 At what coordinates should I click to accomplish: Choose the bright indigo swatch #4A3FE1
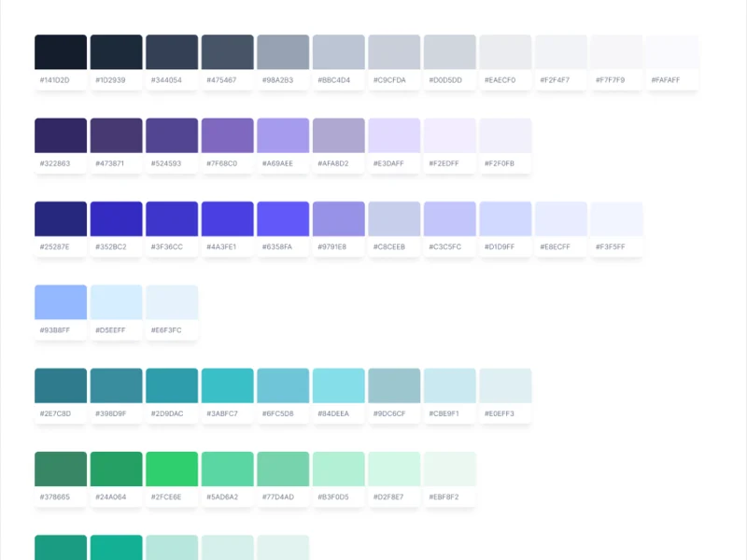click(x=228, y=218)
